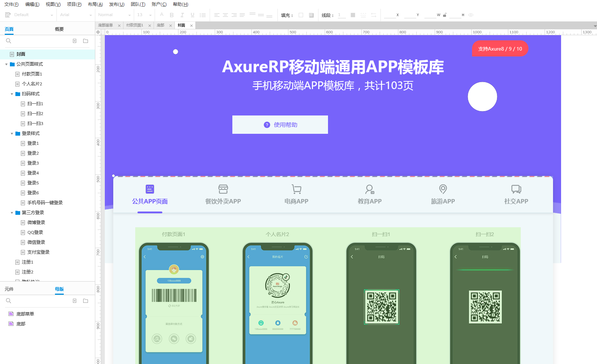Image resolution: width=597 pixels, height=364 pixels.
Task: Collapse the 第三方登录 folder
Action: pos(12,213)
